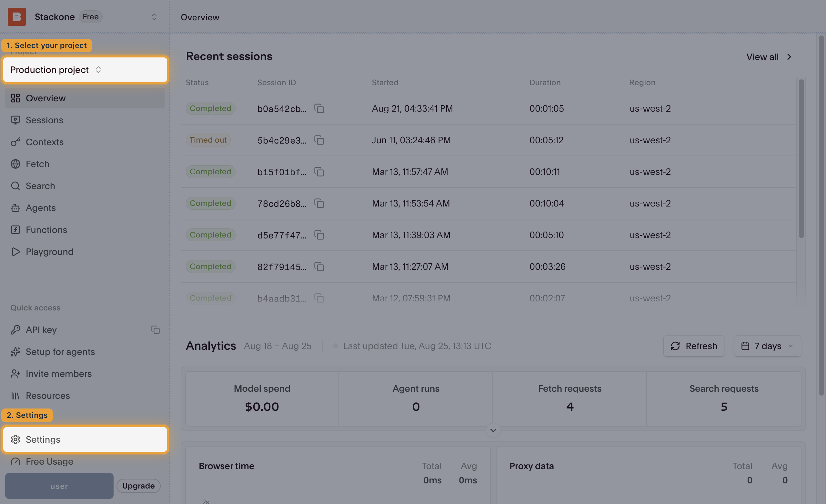The image size is (826, 504).
Task: Copy session ID 5b4c29e3
Action: pos(319,140)
